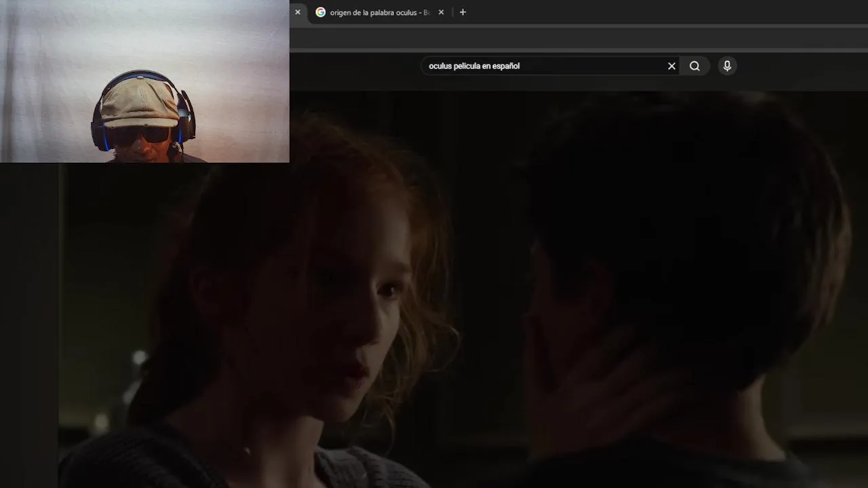
Task: Switch to 'origen de la palabra oculus' tab
Action: 380,12
